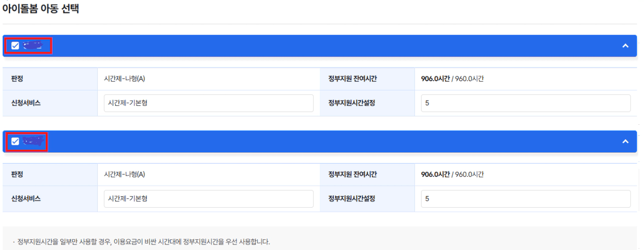Click second child's 정부지원시간설정 label
Viewport: 644px width, 250px height.
click(x=351, y=199)
